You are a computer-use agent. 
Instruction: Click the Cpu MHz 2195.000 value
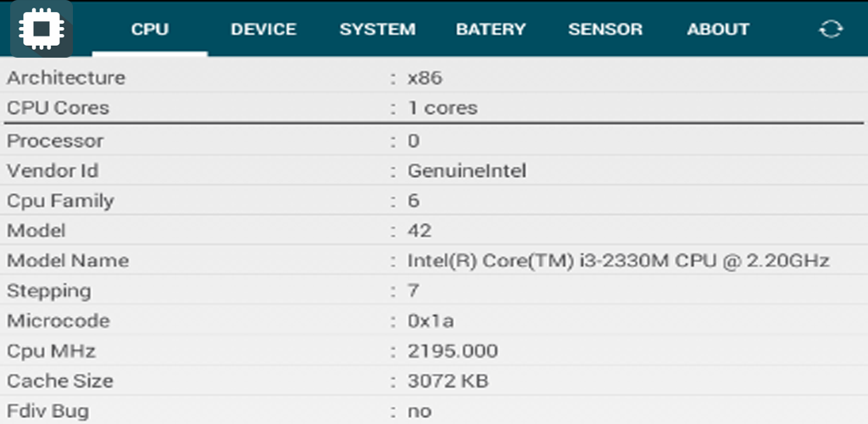453,351
